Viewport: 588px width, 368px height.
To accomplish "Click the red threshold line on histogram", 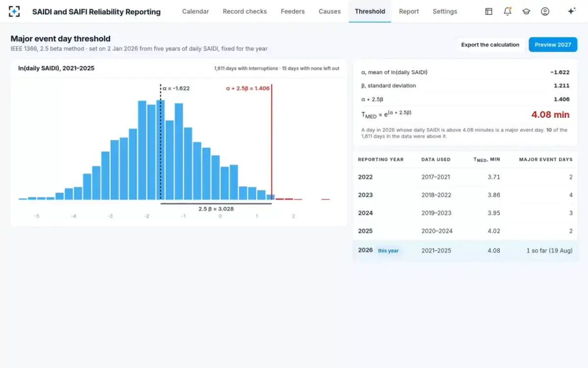I will click(271, 142).
